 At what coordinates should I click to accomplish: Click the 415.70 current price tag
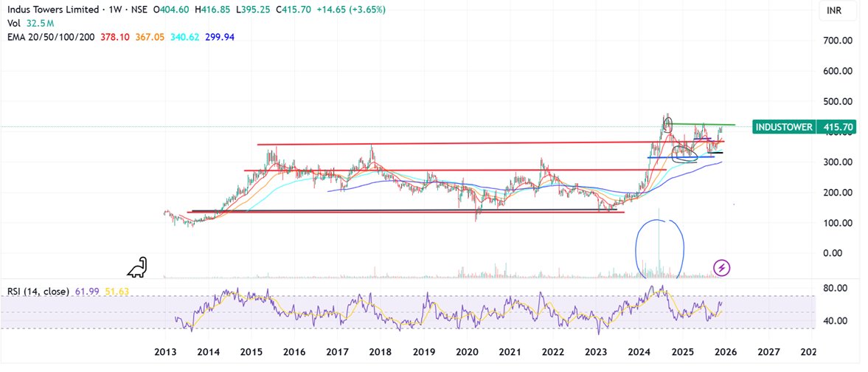click(838, 127)
